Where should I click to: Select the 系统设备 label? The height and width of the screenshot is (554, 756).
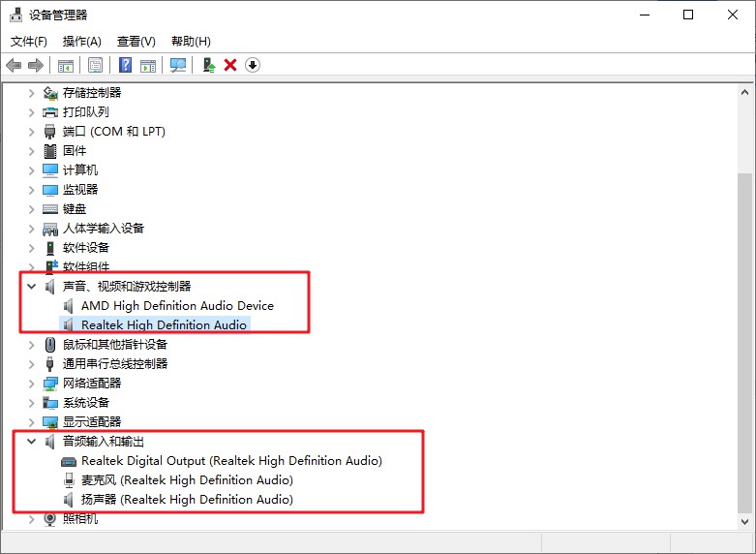(x=86, y=403)
